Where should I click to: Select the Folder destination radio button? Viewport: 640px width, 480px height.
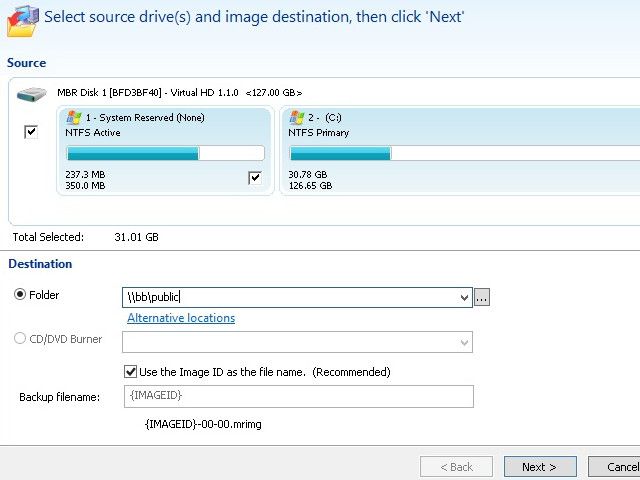[21, 295]
